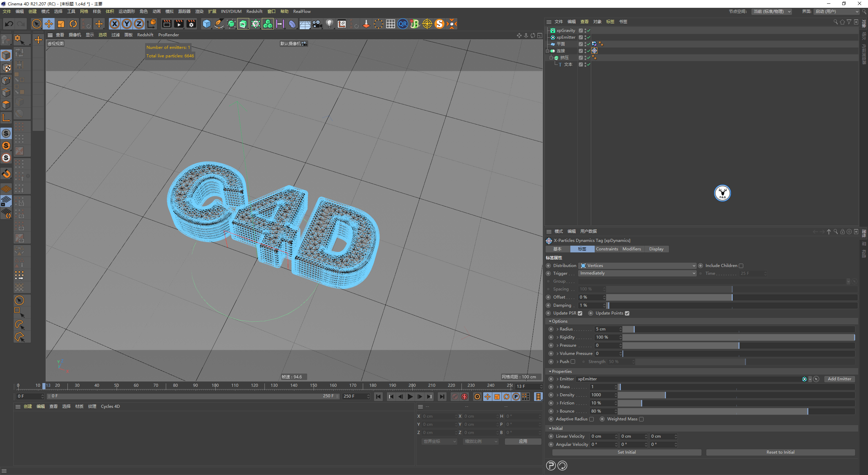
Task: Click the Add Emitter button
Action: tap(839, 379)
